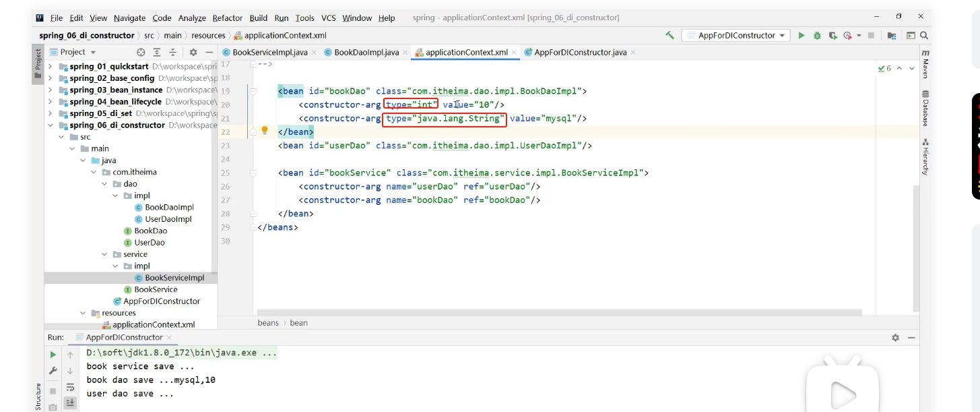Click 'resources' in breadcrumb path
980x412 pixels.
[208, 35]
